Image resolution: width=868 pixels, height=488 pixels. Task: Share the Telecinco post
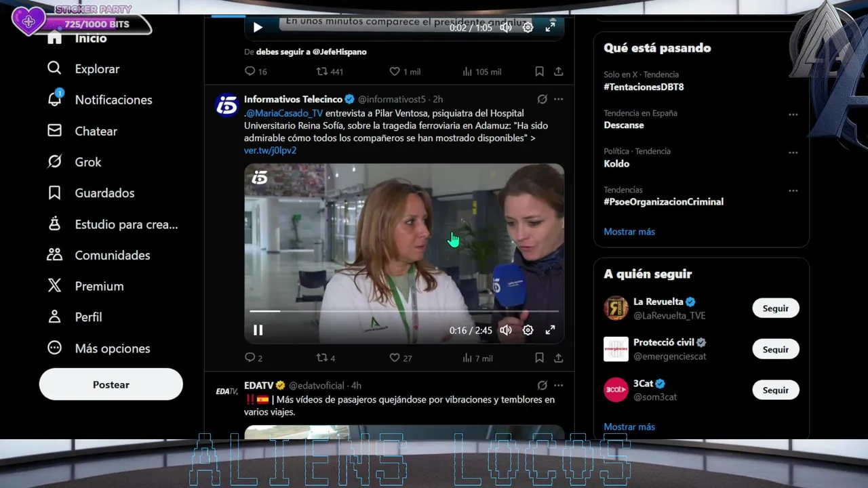559,358
